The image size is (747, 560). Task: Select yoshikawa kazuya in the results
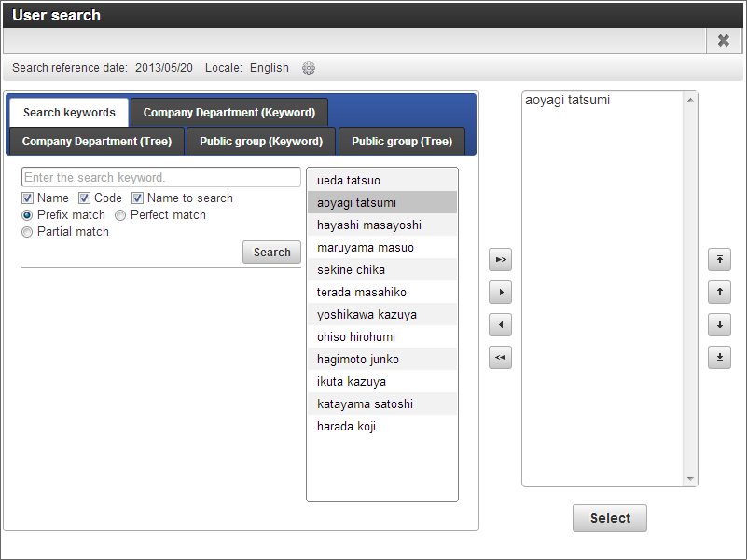tap(382, 314)
